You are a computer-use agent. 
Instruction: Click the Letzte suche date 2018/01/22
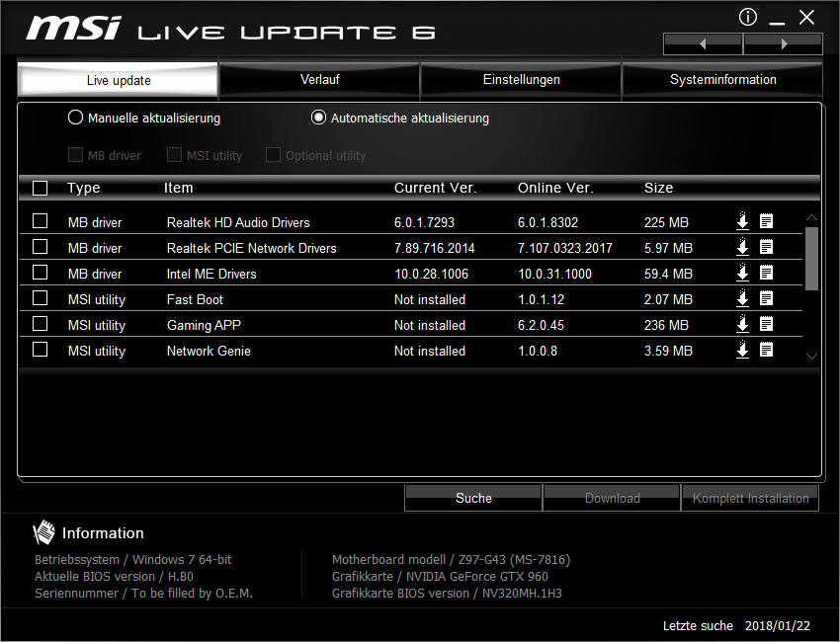click(x=778, y=626)
